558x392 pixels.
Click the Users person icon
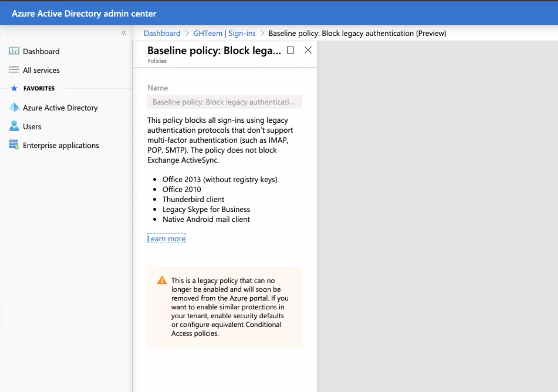click(x=14, y=126)
